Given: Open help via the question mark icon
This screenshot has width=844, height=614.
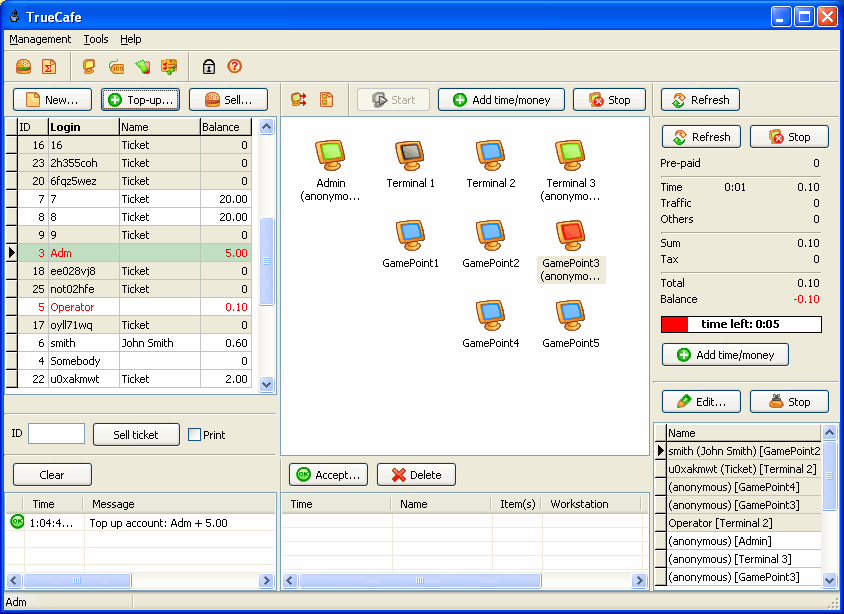Looking at the screenshot, I should click(235, 67).
